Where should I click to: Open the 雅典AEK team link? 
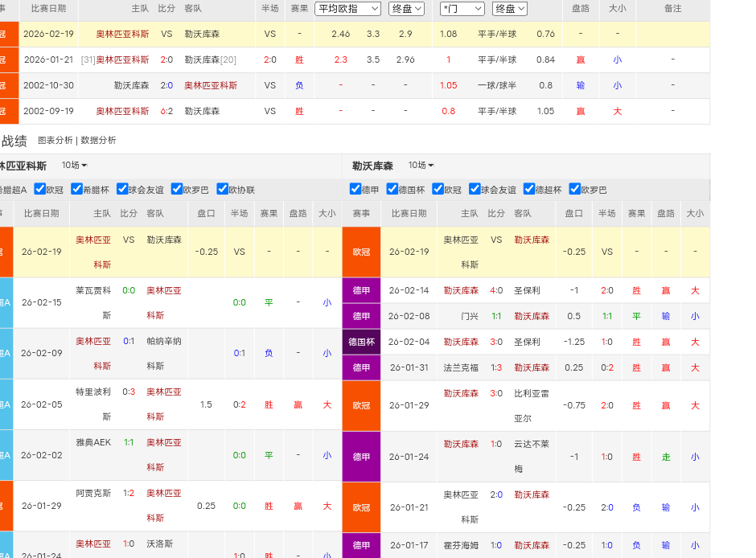[x=93, y=442]
